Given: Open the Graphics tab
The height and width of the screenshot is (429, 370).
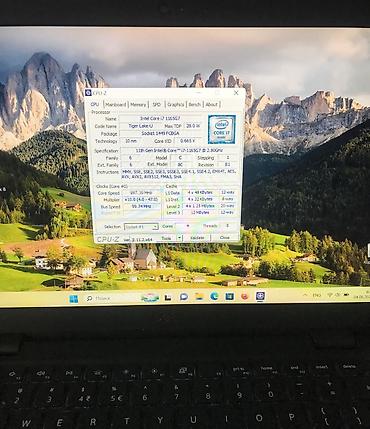Looking at the screenshot, I should coord(175,104).
